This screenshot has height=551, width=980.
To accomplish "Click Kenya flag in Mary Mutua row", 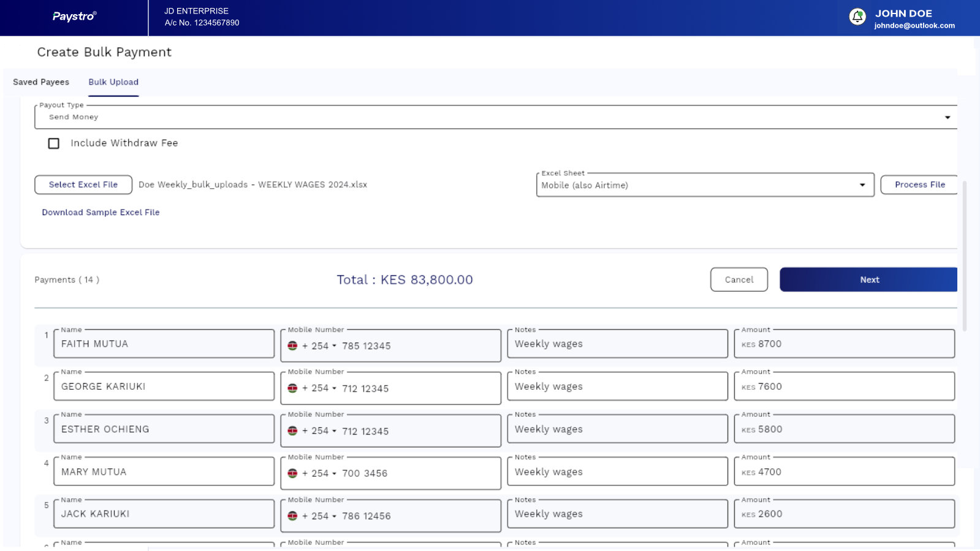I will coord(293,473).
